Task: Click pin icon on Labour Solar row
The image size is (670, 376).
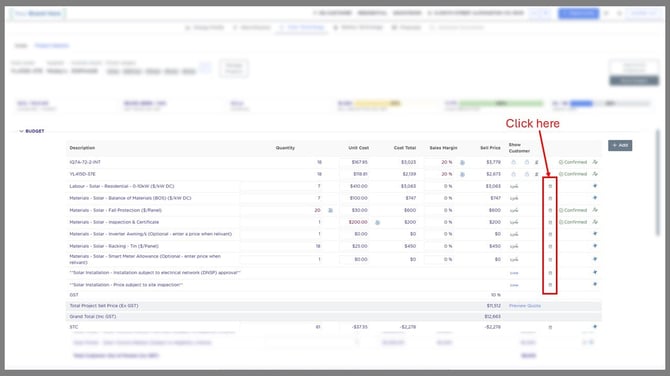Action: click(595, 186)
